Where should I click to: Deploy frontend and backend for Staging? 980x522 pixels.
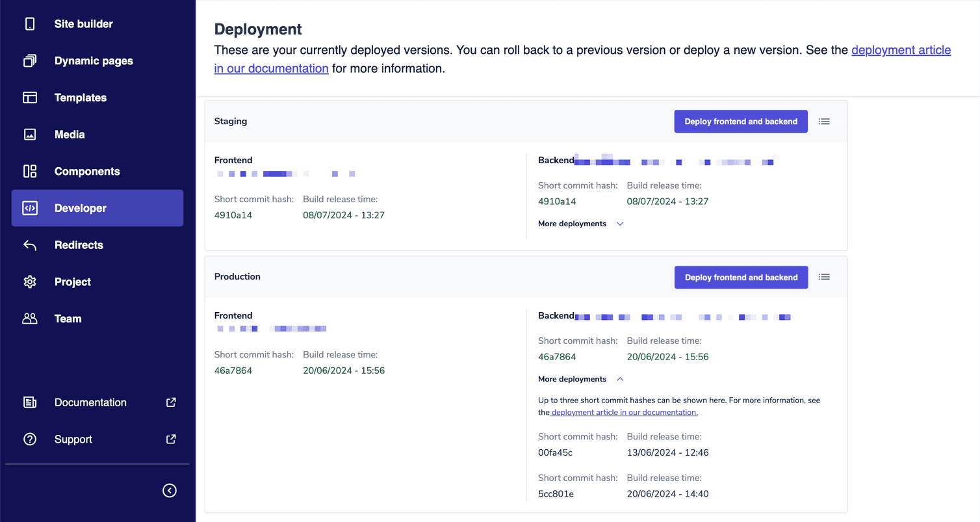tap(740, 121)
